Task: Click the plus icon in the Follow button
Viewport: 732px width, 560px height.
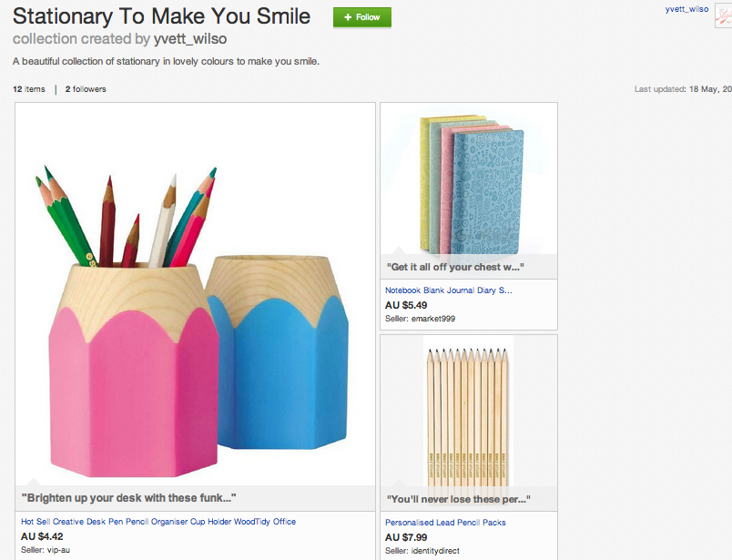Action: [x=347, y=17]
